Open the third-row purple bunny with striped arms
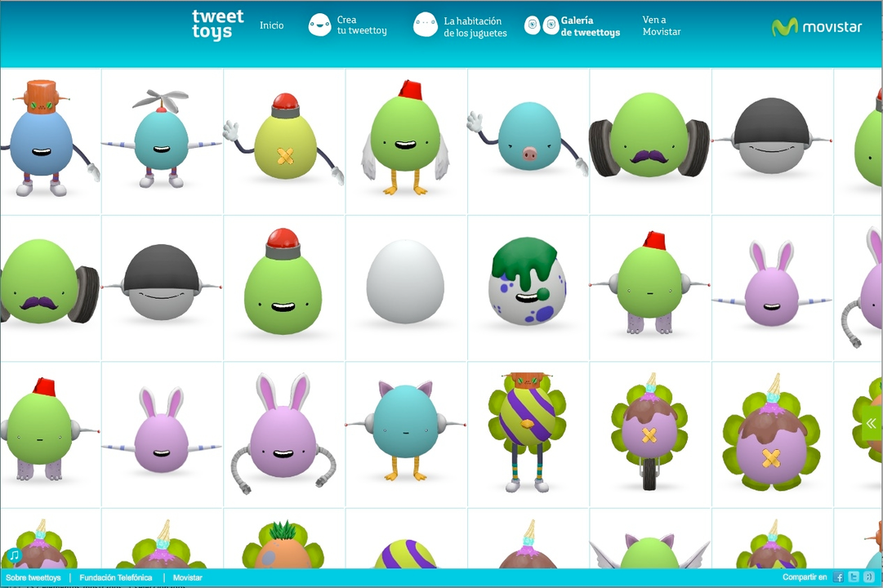This screenshot has height=588, width=883. pyautogui.click(x=162, y=430)
